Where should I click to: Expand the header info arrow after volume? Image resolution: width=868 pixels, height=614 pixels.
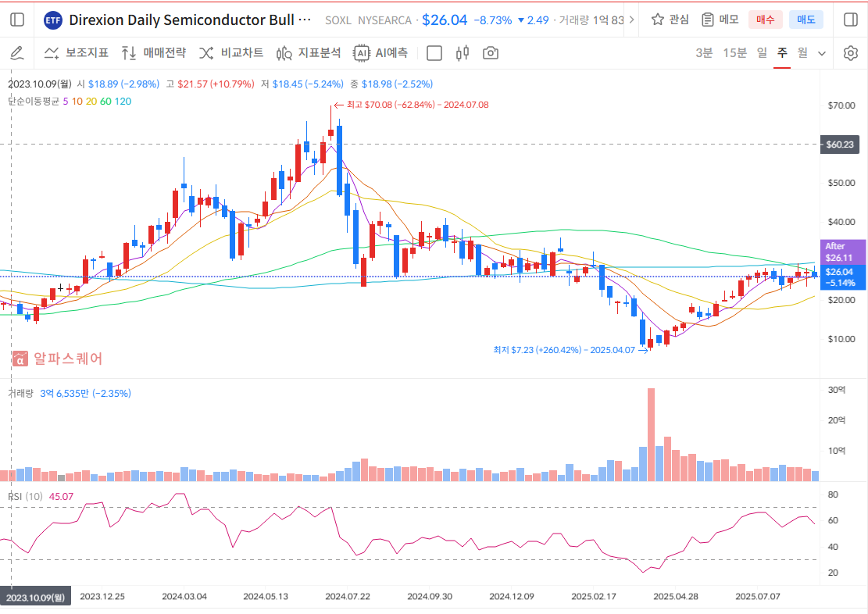click(631, 20)
